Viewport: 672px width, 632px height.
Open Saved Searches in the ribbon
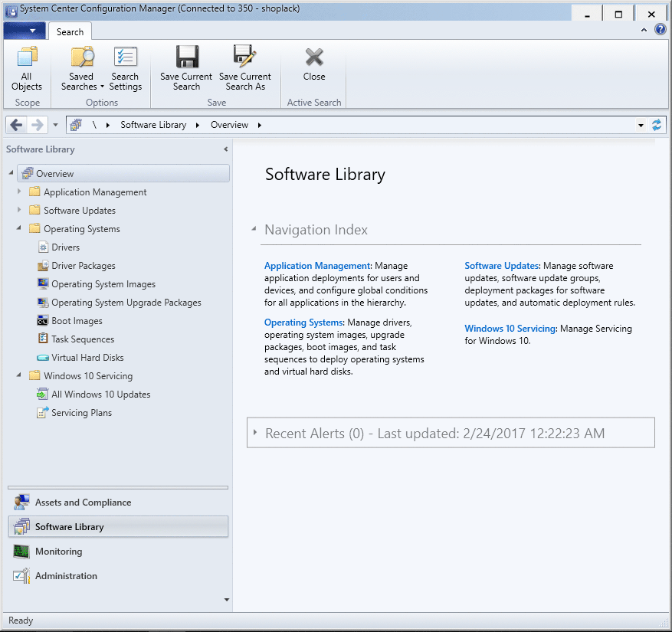[x=81, y=68]
